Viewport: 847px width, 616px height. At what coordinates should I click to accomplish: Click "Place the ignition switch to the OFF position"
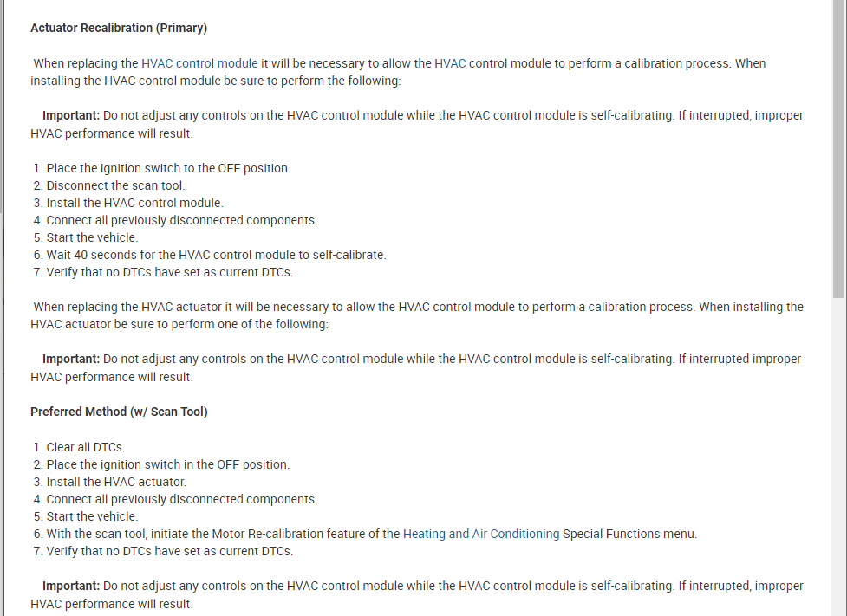[168, 168]
